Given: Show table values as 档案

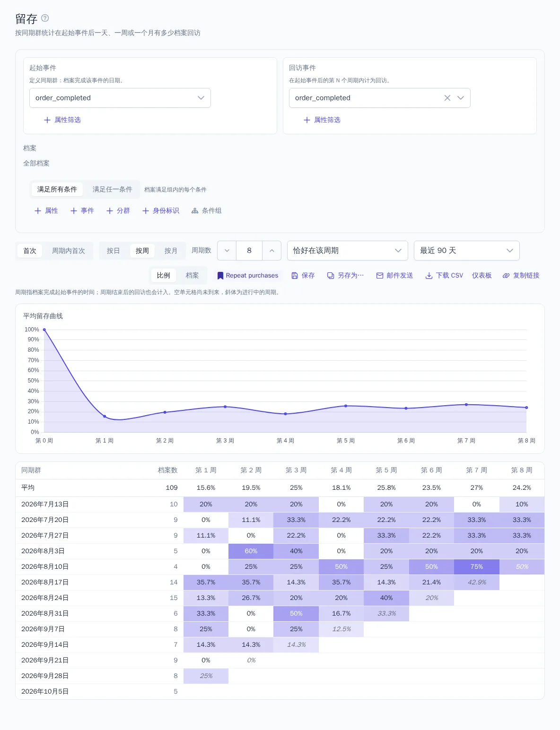Looking at the screenshot, I should (x=192, y=276).
